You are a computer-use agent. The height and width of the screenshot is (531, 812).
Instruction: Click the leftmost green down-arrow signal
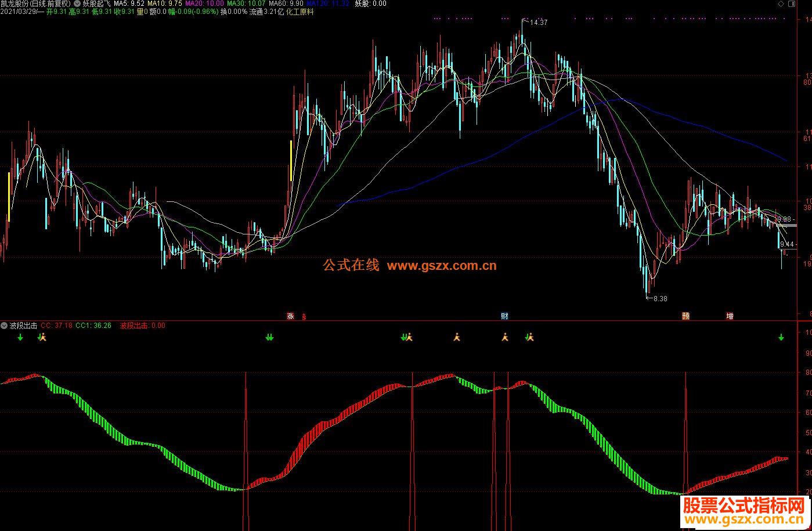click(20, 337)
